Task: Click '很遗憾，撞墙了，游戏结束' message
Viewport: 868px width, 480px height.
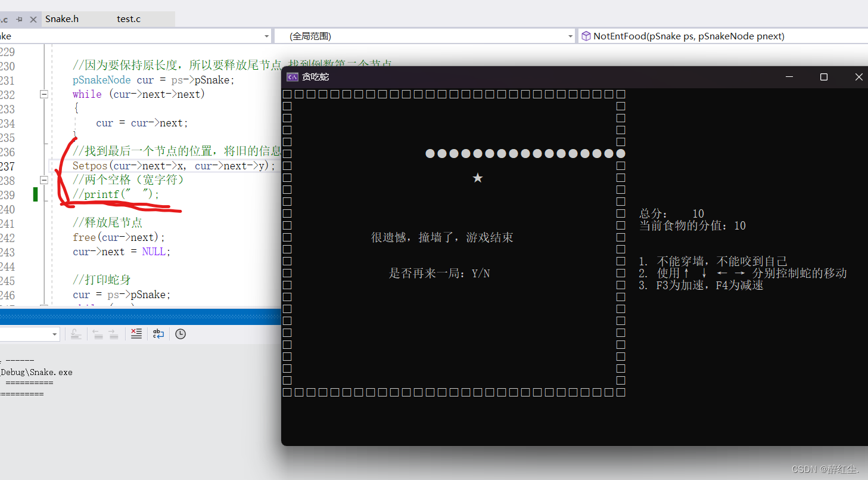Action: [442, 237]
